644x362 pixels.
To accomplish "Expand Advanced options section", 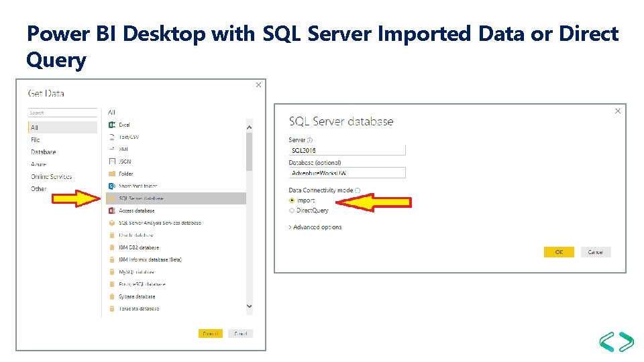I will 315,227.
